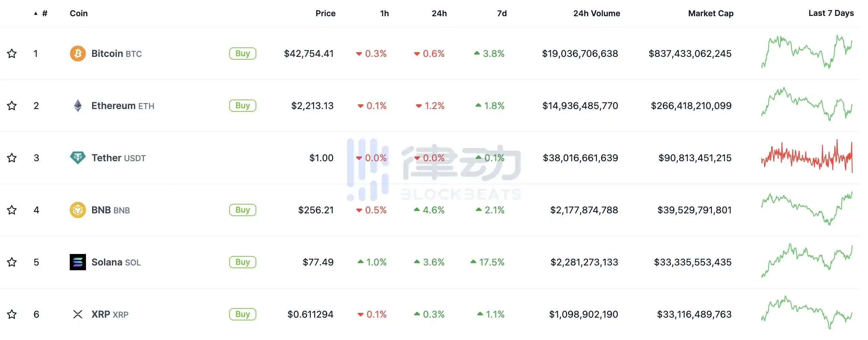Open Tether's red 7-day sparkline chart
868x340 pixels.
tap(807, 157)
